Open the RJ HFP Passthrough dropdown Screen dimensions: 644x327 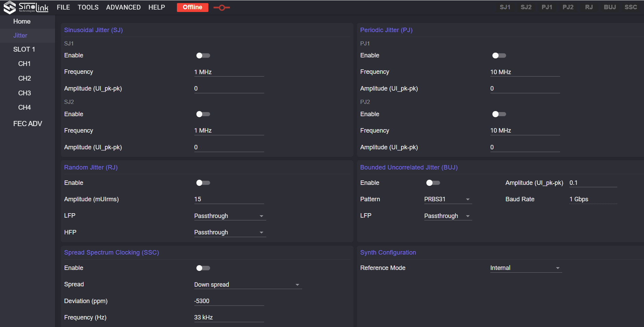pos(230,232)
